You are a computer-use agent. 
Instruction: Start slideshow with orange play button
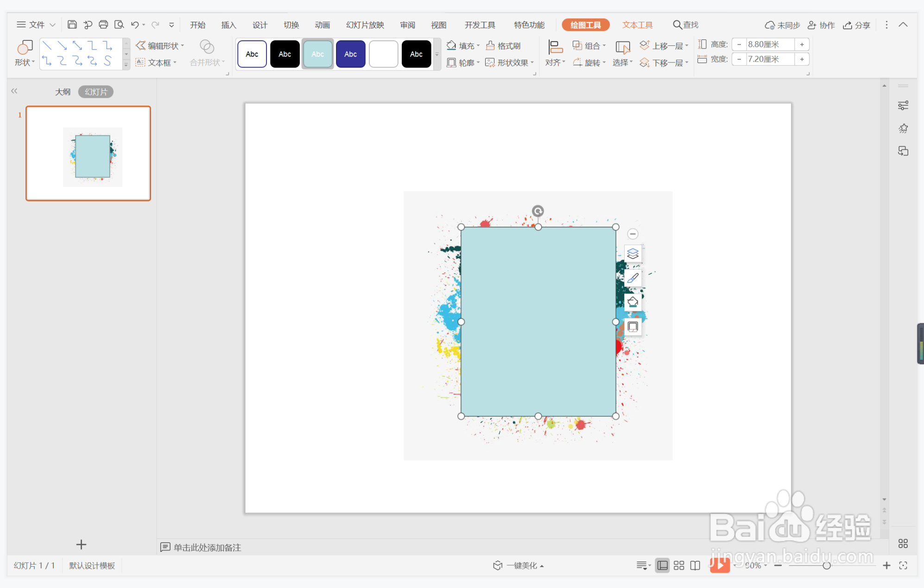(x=720, y=565)
